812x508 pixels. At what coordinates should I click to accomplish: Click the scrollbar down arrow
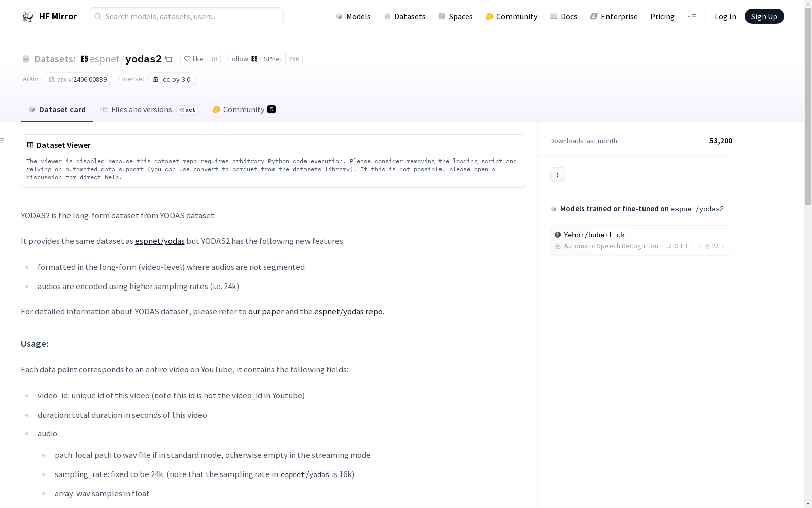tap(808, 504)
